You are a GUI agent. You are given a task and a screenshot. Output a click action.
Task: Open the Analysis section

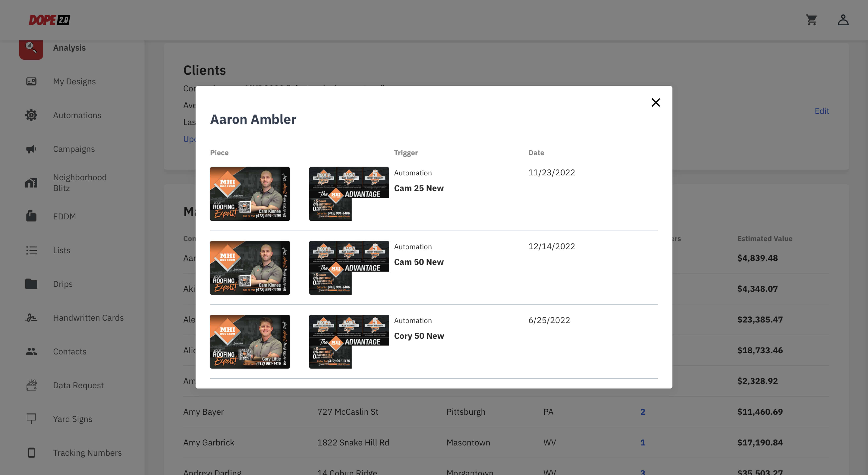(x=69, y=47)
